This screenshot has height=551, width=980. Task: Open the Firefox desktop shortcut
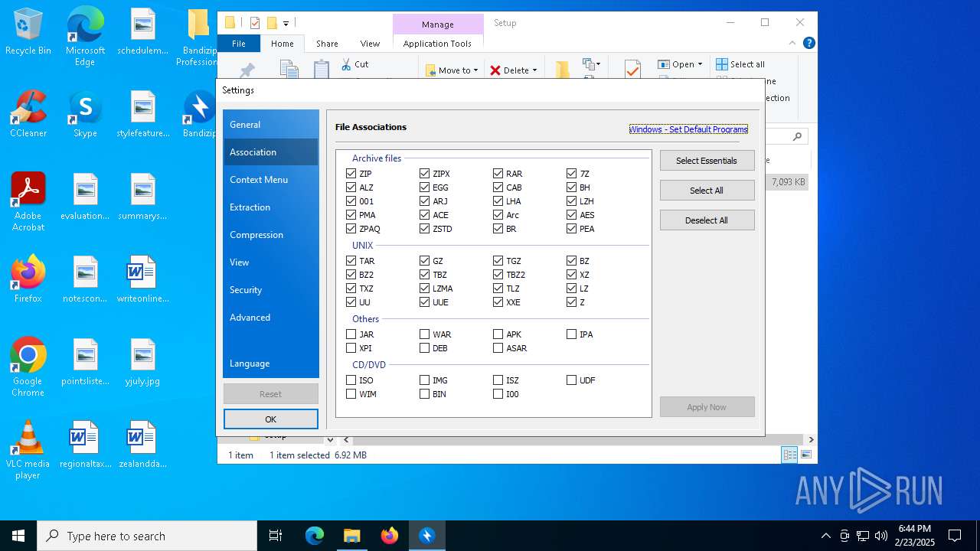(28, 279)
